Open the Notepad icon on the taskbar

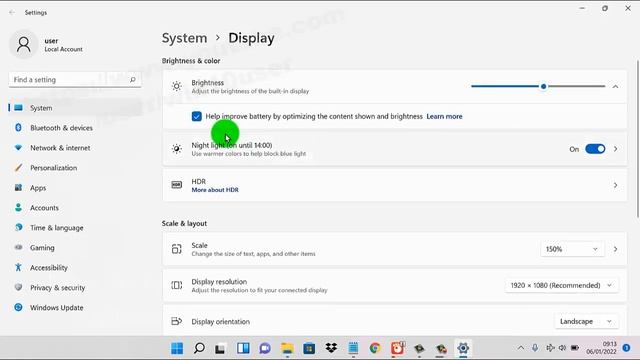[x=353, y=348]
